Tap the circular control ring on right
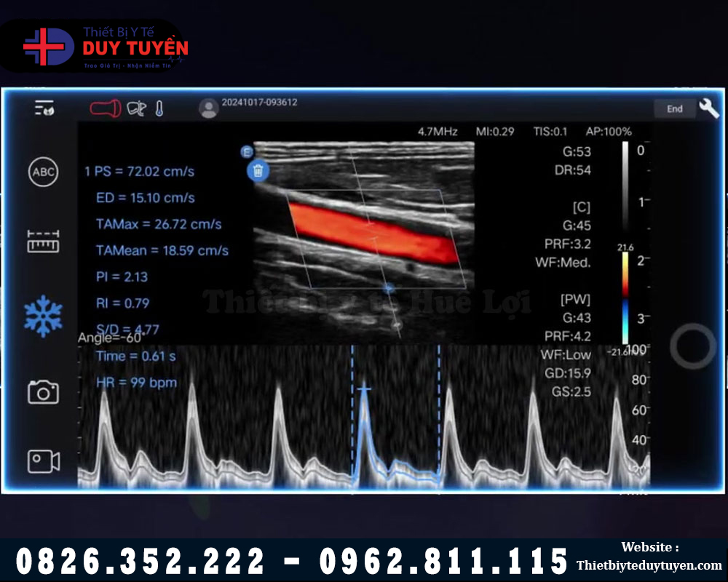 692,346
